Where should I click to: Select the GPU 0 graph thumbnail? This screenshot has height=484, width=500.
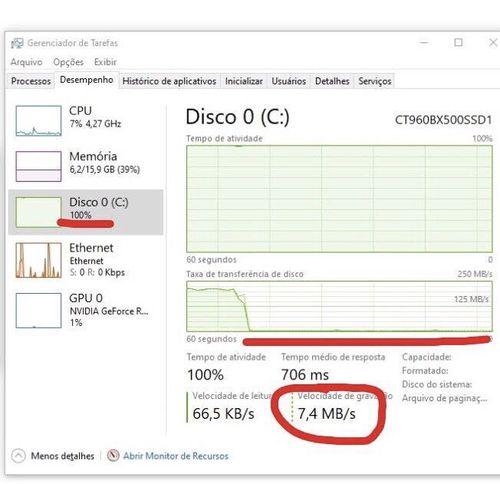tap(39, 311)
